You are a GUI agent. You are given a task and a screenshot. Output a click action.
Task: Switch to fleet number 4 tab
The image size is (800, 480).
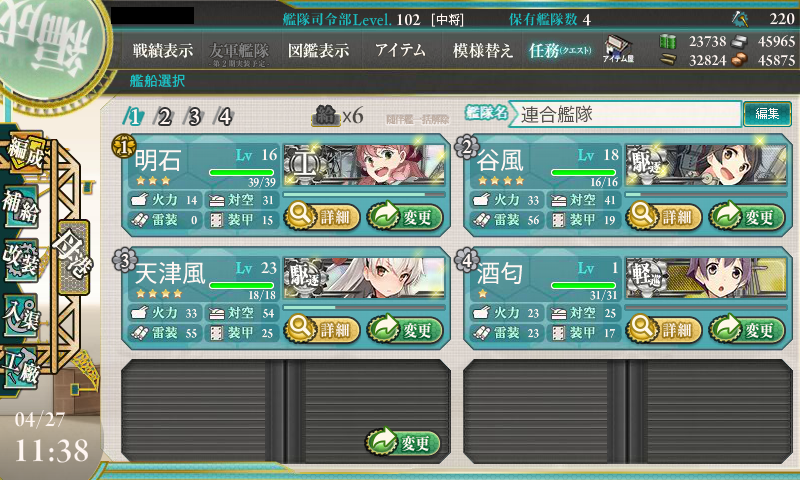pos(224,117)
